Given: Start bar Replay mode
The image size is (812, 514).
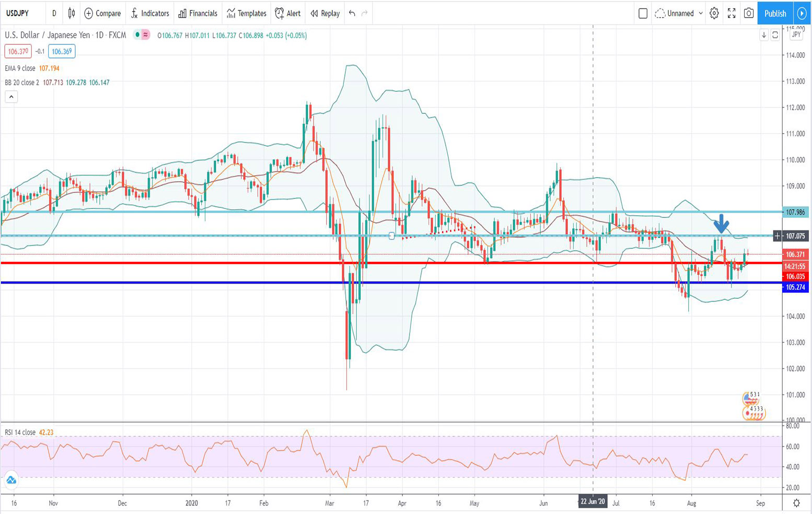Looking at the screenshot, I should (325, 14).
